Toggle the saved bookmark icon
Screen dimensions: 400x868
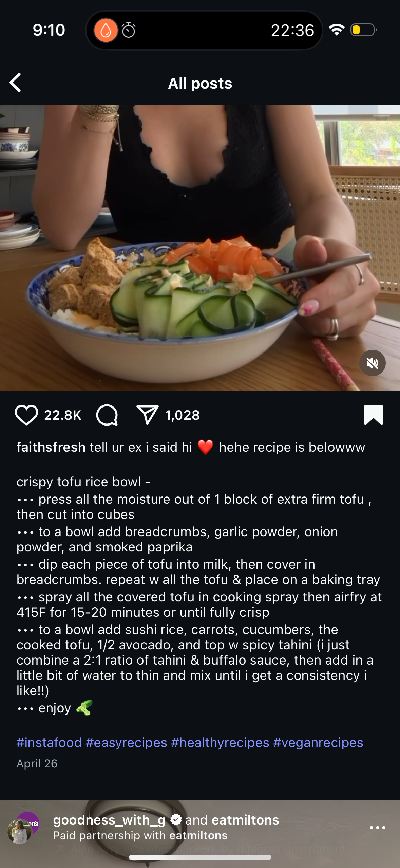tap(373, 415)
